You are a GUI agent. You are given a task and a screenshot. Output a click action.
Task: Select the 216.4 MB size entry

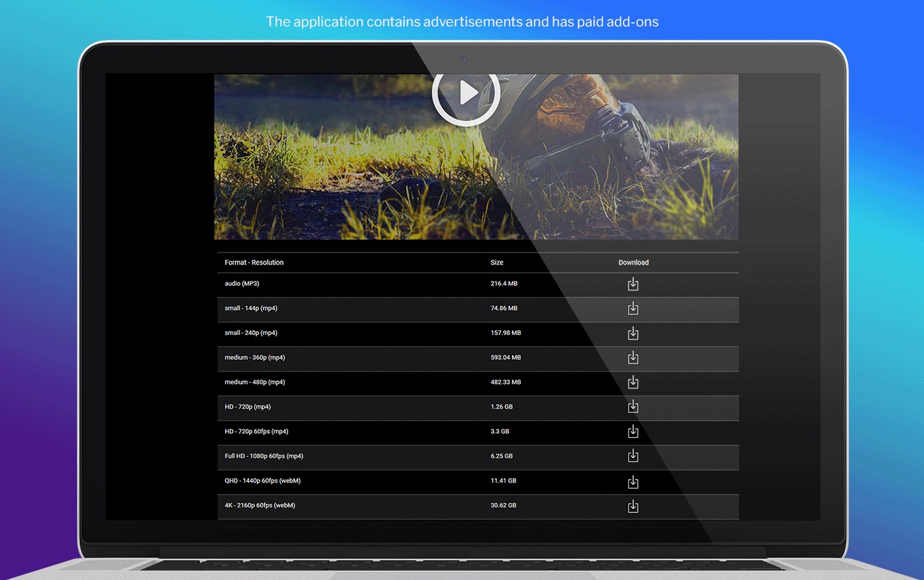505,284
